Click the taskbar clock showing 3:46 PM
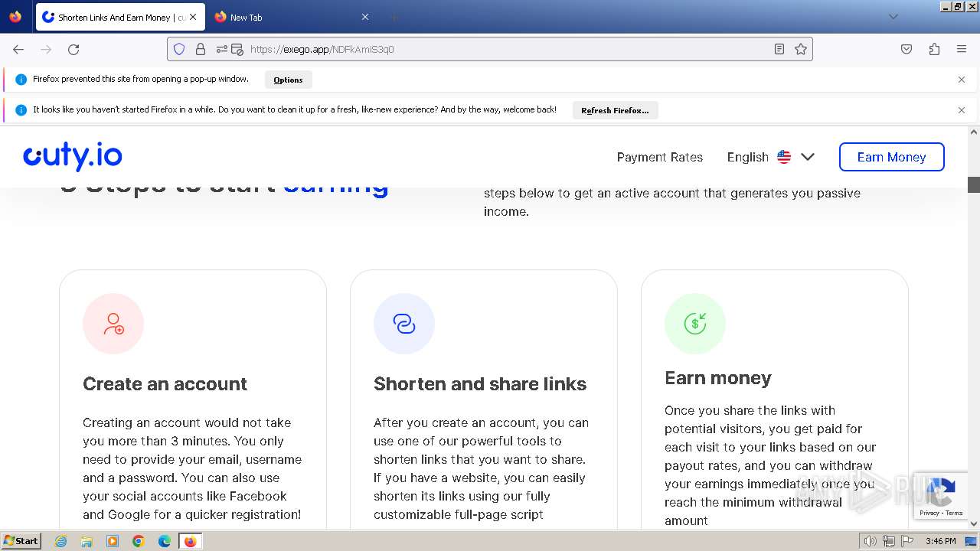The height and width of the screenshot is (551, 980). tap(940, 541)
